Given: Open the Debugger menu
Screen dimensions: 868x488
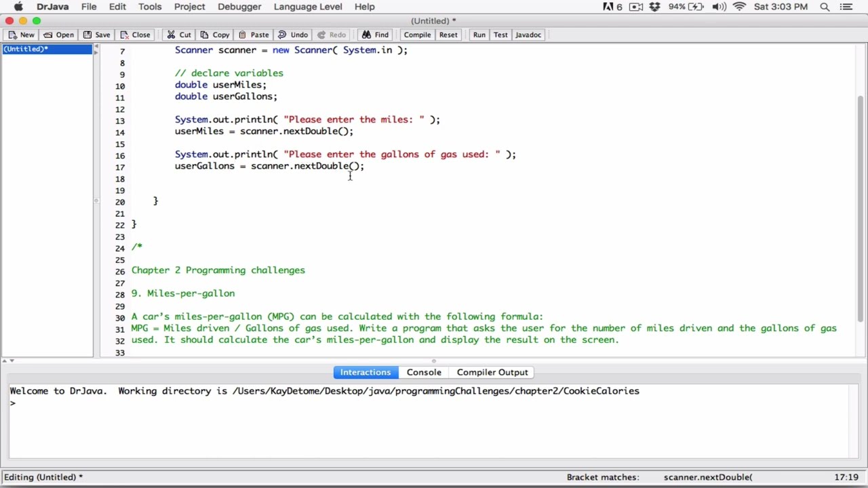Looking at the screenshot, I should [239, 7].
